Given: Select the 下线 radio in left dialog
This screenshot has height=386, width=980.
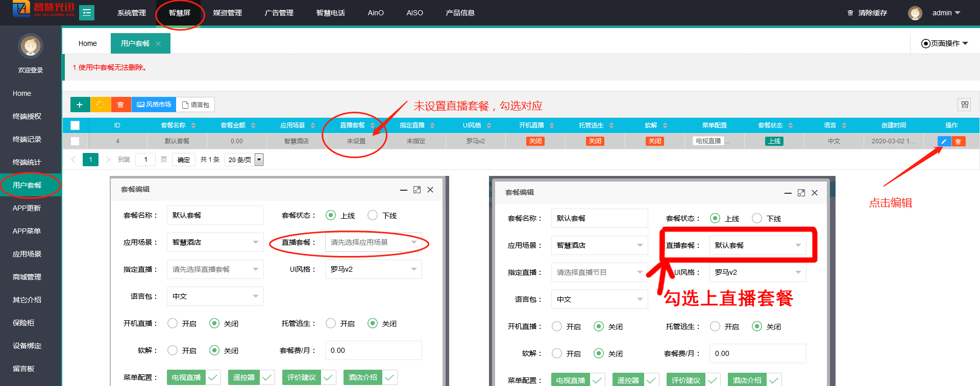Looking at the screenshot, I should [373, 215].
